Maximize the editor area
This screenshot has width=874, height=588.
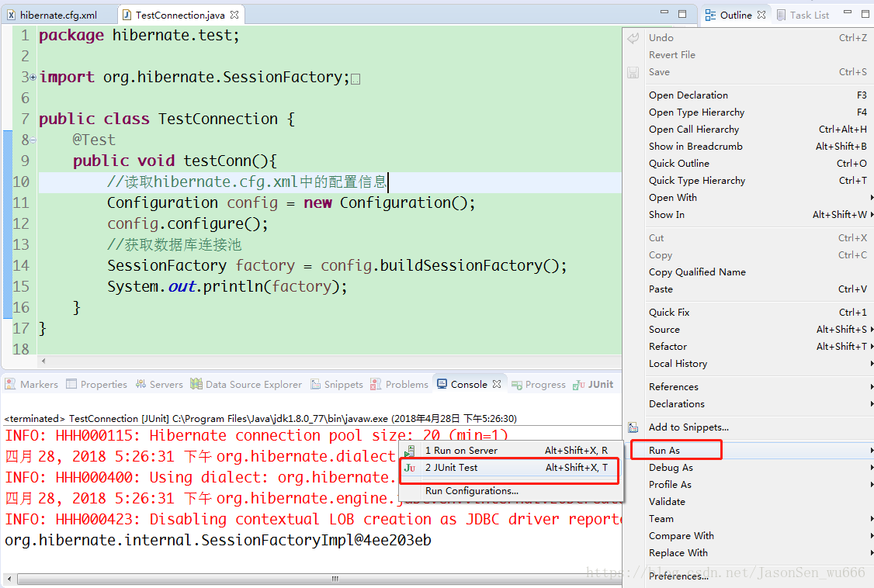click(682, 14)
